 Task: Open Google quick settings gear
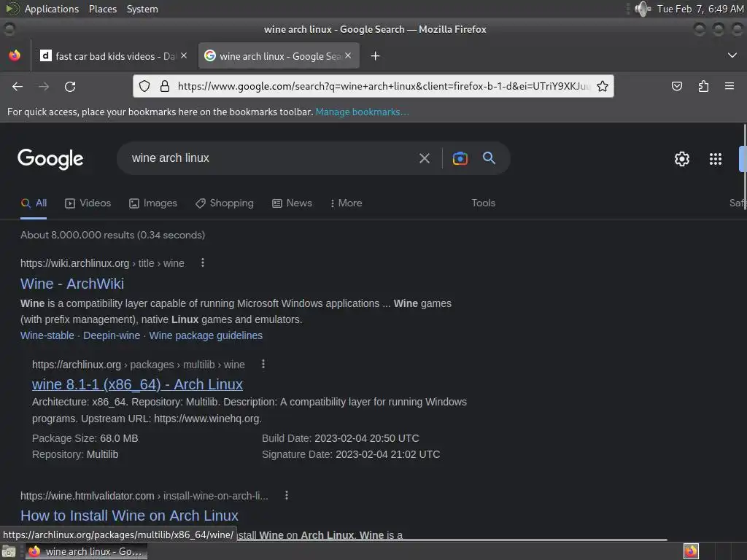coord(682,158)
